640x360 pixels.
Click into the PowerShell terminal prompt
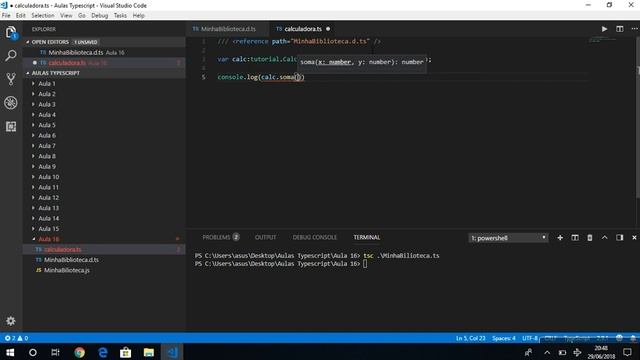click(365, 264)
